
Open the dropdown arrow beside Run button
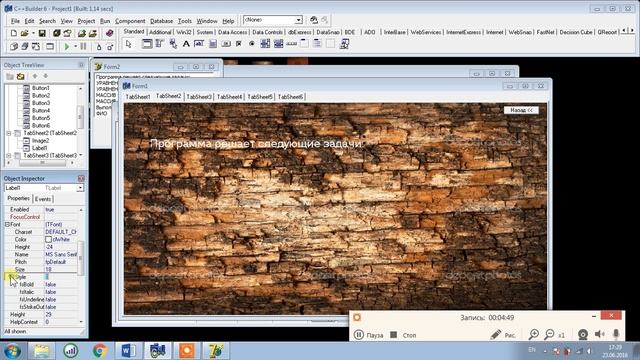(75, 47)
